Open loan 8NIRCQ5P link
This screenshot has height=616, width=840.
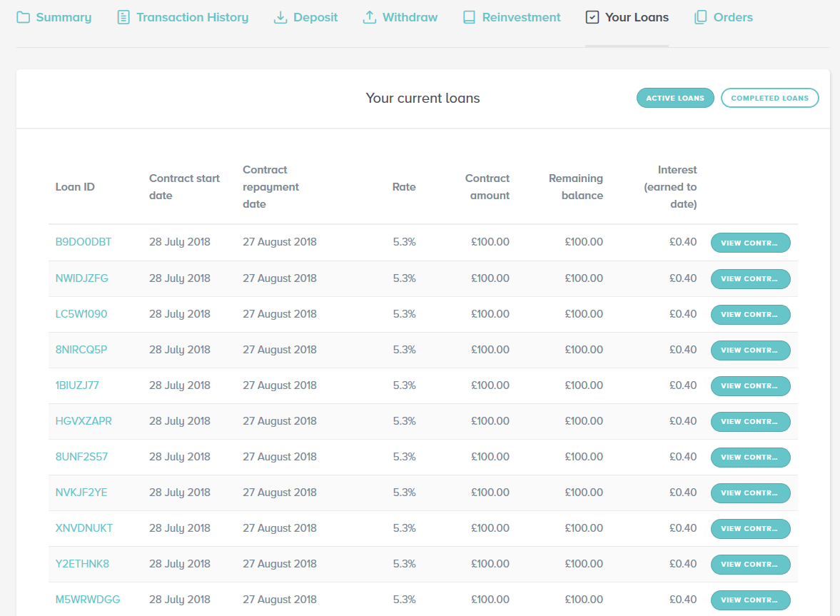coord(81,350)
